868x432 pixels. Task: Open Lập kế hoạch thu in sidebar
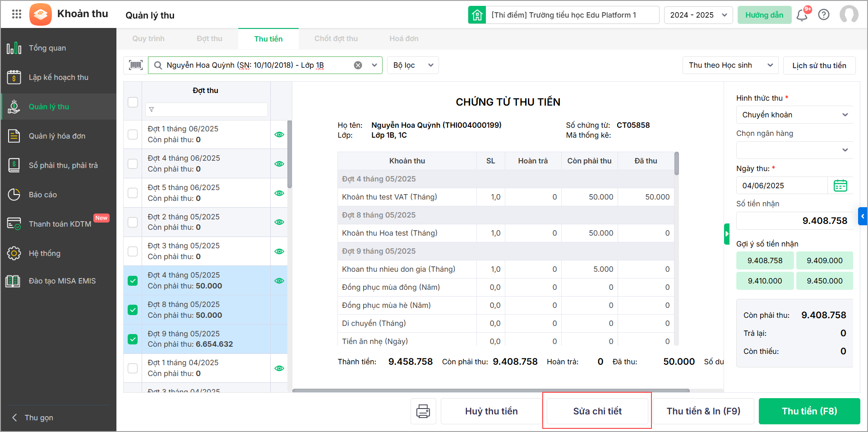(x=59, y=77)
